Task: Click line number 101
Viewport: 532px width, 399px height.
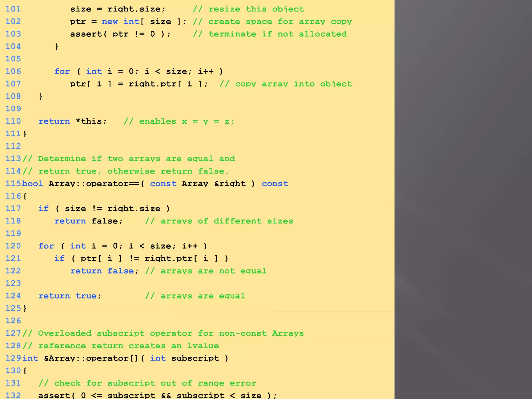Action: 13,9
